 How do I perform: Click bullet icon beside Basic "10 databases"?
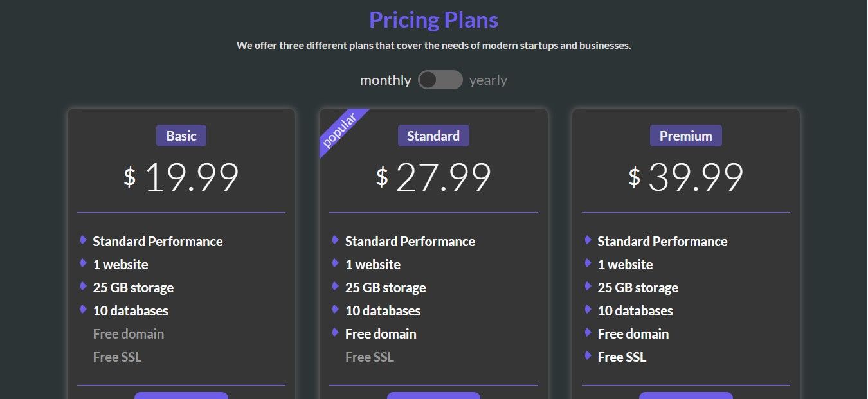pyautogui.click(x=84, y=309)
